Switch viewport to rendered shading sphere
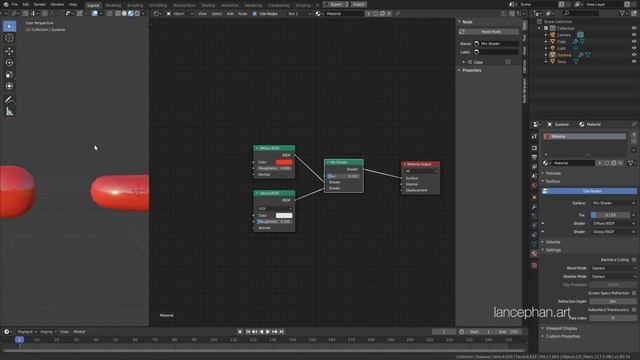The height and width of the screenshot is (360, 640). [x=137, y=13]
